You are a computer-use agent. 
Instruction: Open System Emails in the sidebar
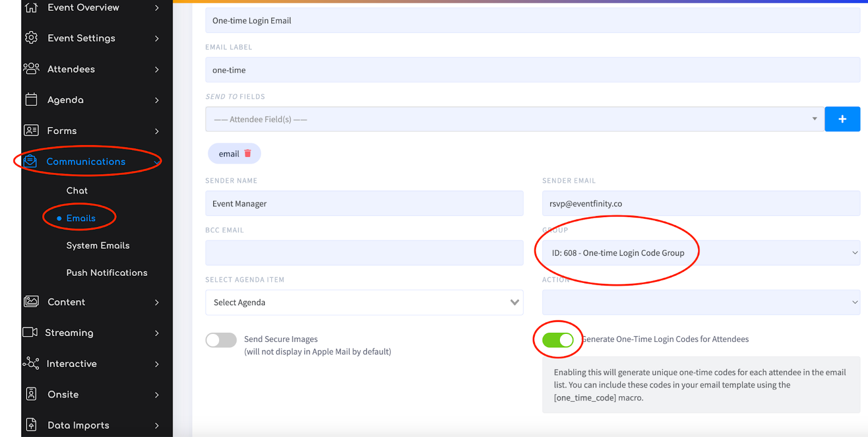click(x=98, y=245)
